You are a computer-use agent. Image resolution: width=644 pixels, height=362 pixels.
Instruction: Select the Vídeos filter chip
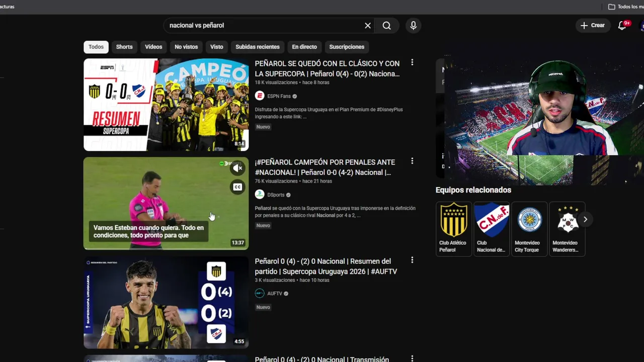[x=153, y=47]
